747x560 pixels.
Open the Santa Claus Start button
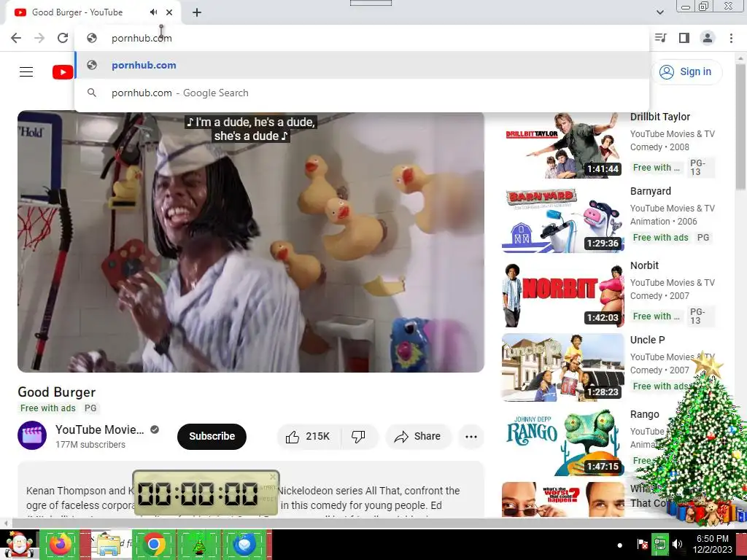coord(19,545)
